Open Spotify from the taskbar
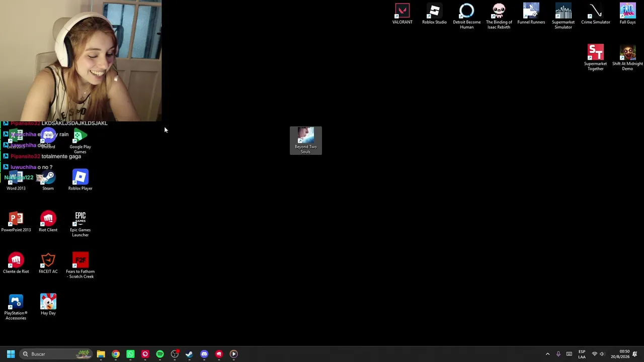 click(160, 354)
